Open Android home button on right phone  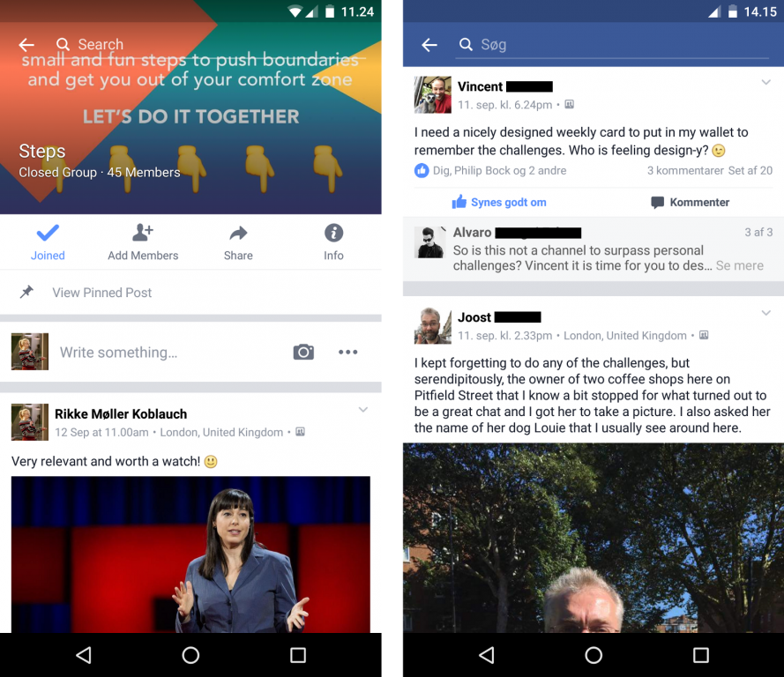coord(594,655)
